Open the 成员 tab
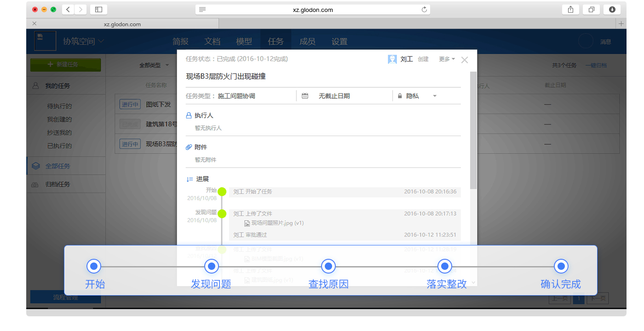Viewport: 644px width, 331px height. pyautogui.click(x=307, y=41)
